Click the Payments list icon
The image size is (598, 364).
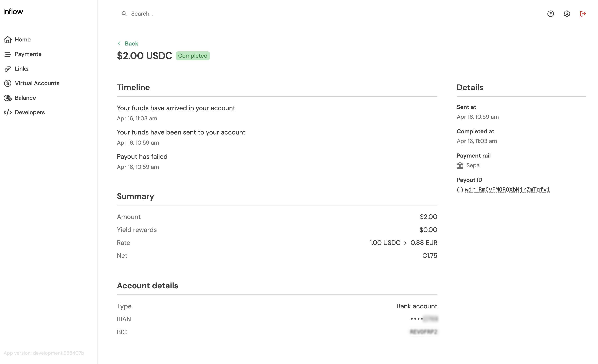pos(7,54)
